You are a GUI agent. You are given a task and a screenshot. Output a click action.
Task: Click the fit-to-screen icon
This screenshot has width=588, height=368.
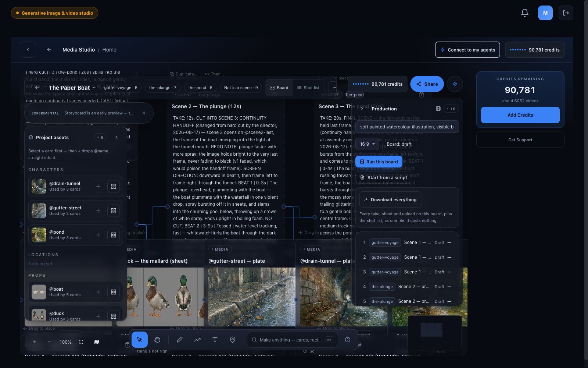(81, 342)
